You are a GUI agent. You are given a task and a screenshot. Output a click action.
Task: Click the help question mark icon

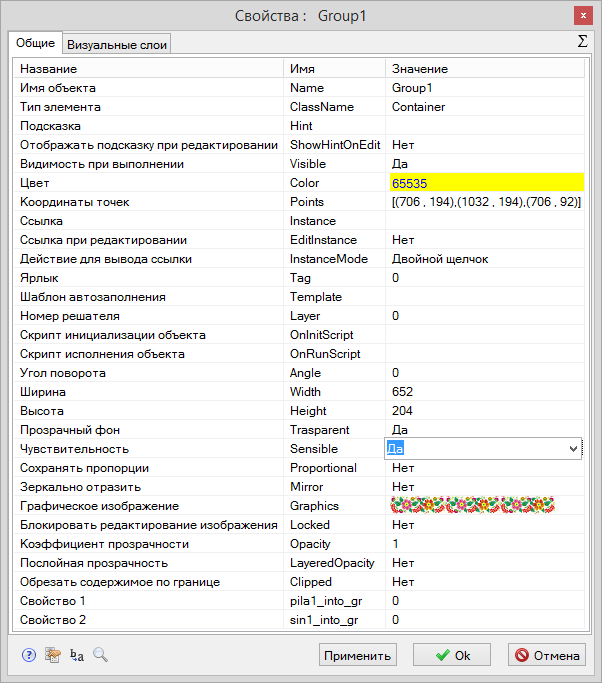pyautogui.click(x=28, y=655)
